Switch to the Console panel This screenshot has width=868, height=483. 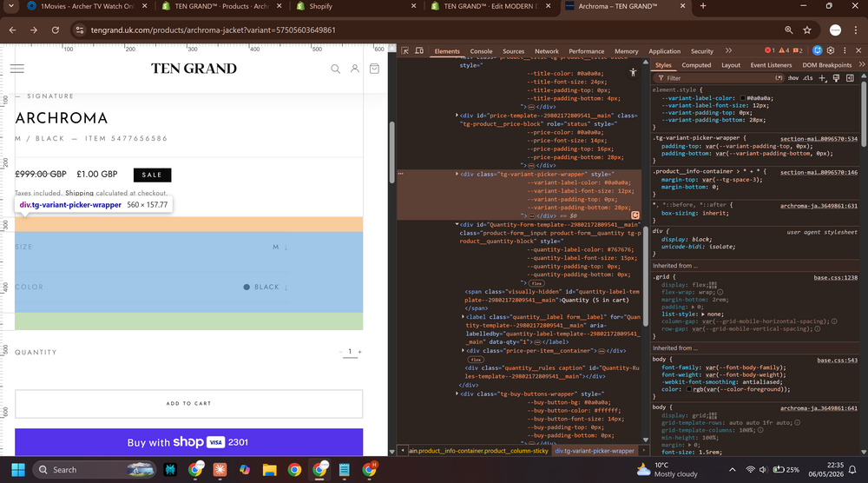coord(481,51)
